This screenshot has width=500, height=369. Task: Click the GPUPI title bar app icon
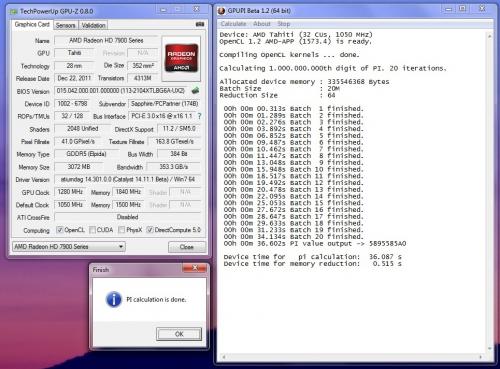point(221,11)
